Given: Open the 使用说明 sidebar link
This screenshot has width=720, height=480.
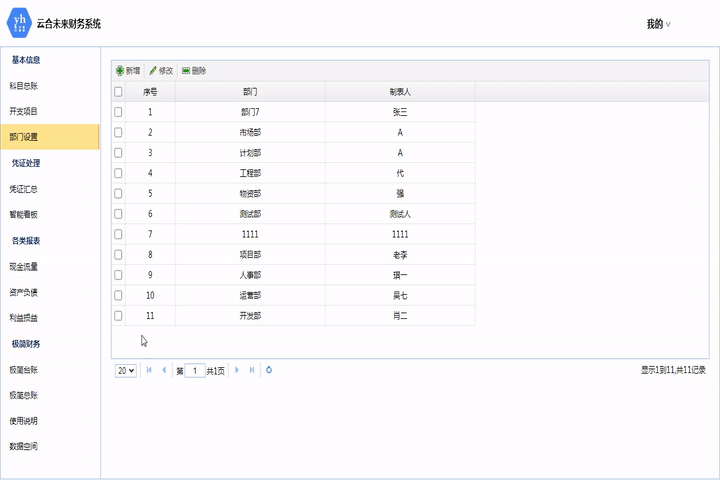Looking at the screenshot, I should click(x=24, y=421).
